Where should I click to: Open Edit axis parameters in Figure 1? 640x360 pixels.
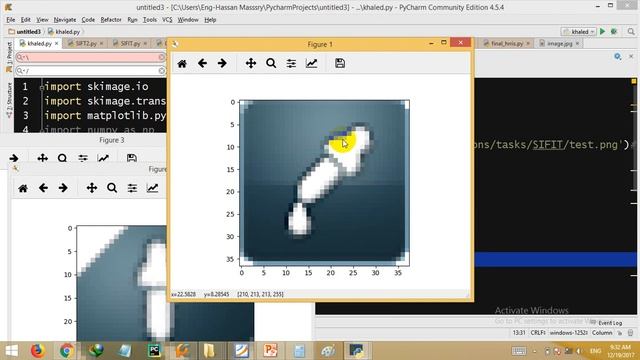[x=311, y=63]
